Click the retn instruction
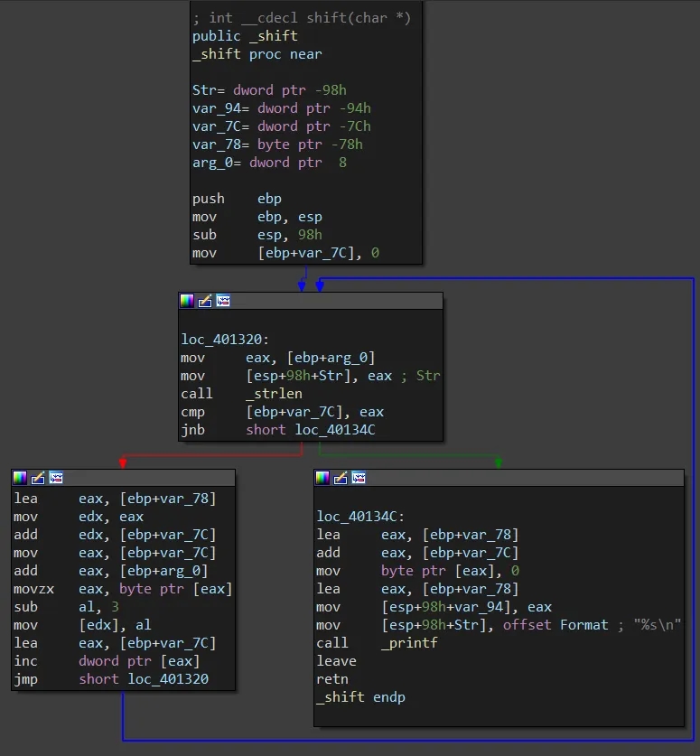 pyautogui.click(x=332, y=679)
